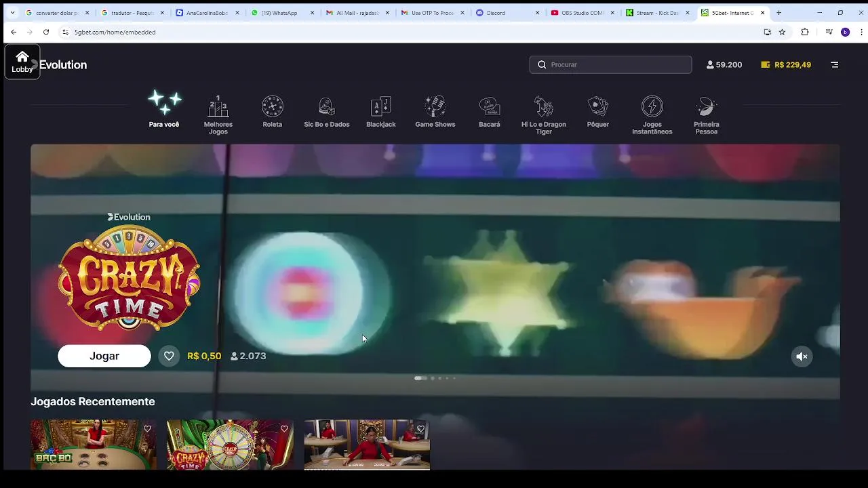Close the Discord browser tab
Screen dimensions: 868x488
(537, 13)
